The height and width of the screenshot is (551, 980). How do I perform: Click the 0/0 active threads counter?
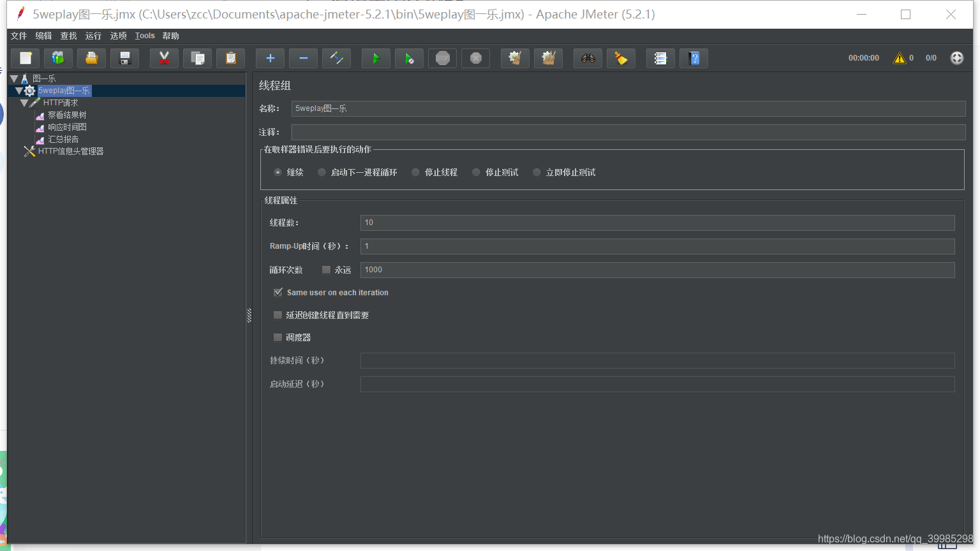click(x=932, y=58)
